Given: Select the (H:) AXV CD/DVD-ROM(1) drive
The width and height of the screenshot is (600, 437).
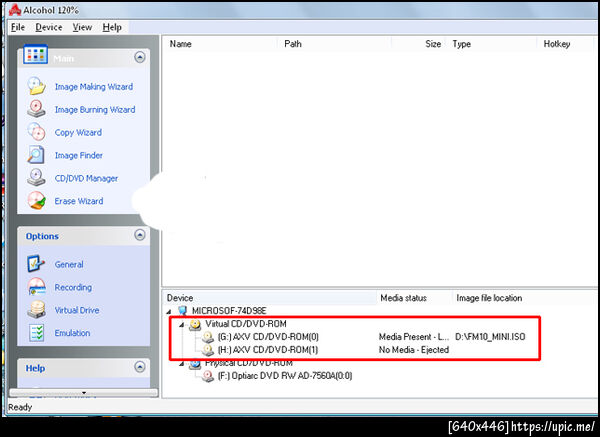Looking at the screenshot, I should (x=267, y=350).
